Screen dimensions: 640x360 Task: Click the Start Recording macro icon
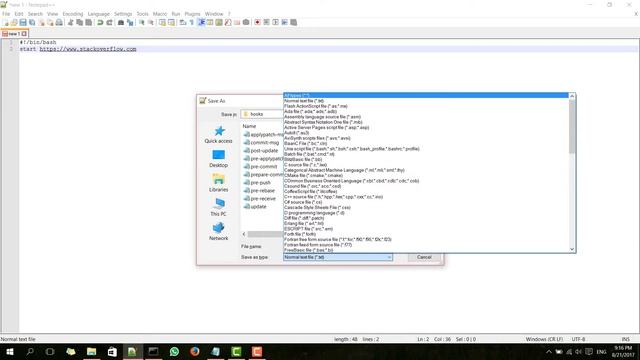pyautogui.click(x=257, y=22)
